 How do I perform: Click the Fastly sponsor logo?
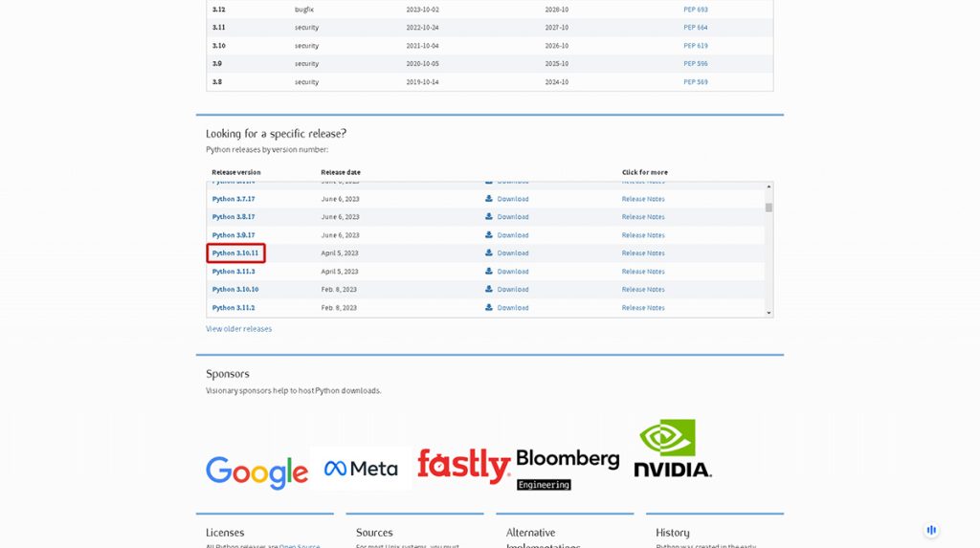point(463,467)
